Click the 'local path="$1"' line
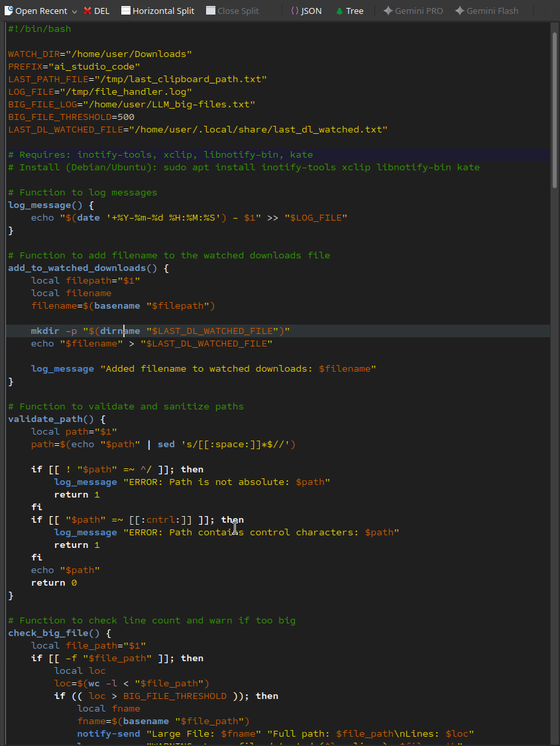 point(74,432)
